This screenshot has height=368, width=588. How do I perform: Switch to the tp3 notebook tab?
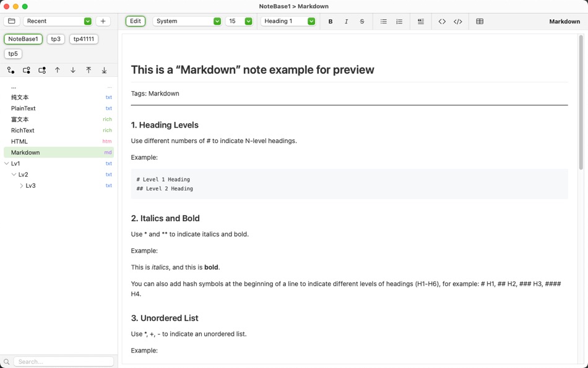coord(56,39)
